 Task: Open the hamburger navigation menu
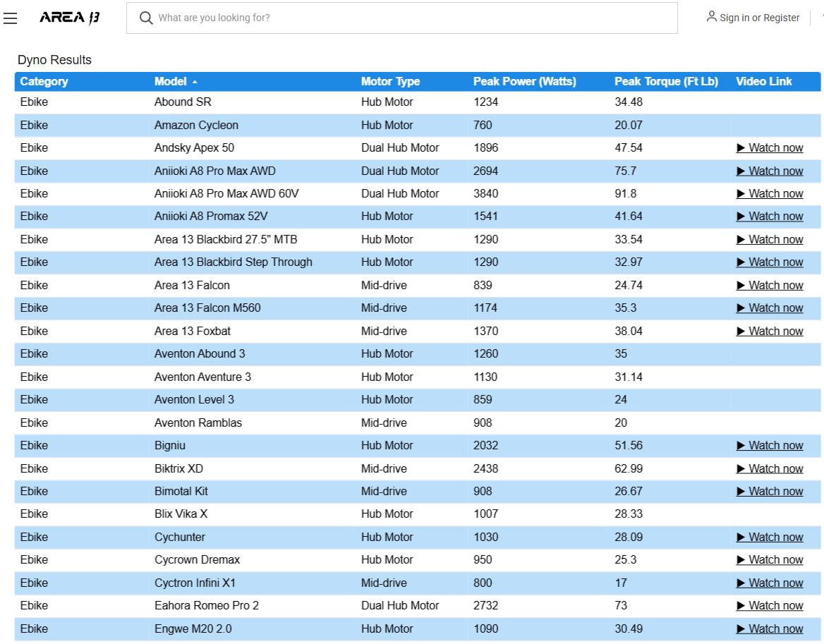point(10,18)
